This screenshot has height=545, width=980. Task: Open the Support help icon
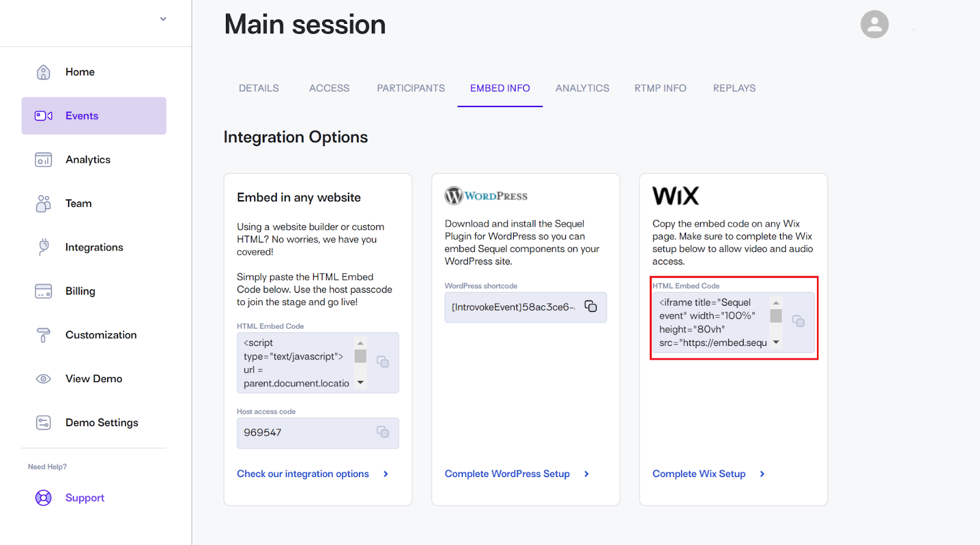(x=43, y=498)
